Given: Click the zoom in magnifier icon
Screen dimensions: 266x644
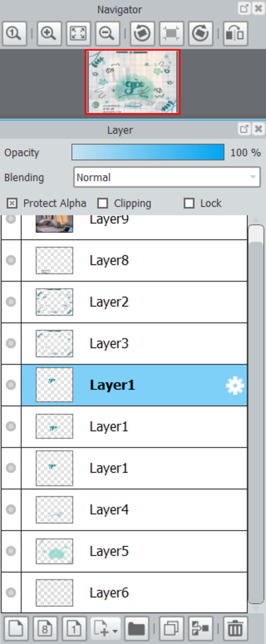Looking at the screenshot, I should coord(49,34).
